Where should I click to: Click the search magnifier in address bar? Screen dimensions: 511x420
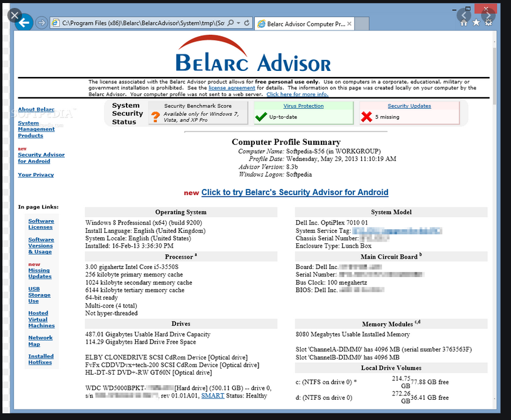point(230,23)
